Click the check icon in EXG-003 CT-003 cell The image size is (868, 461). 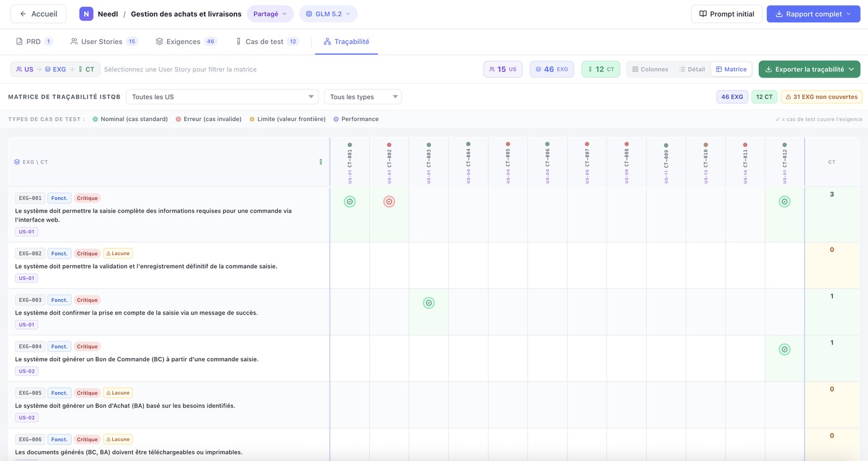click(x=428, y=303)
